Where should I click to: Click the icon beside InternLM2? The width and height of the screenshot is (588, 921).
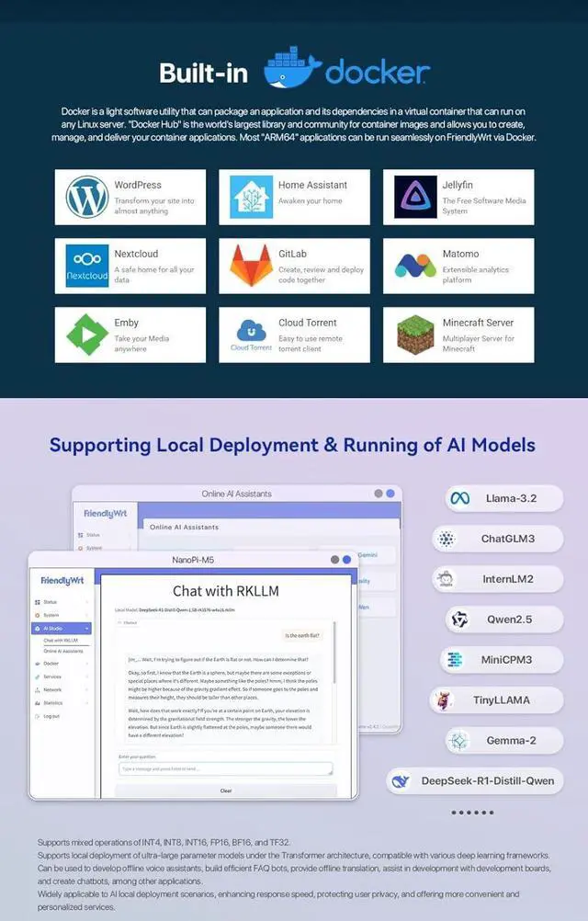tap(447, 579)
